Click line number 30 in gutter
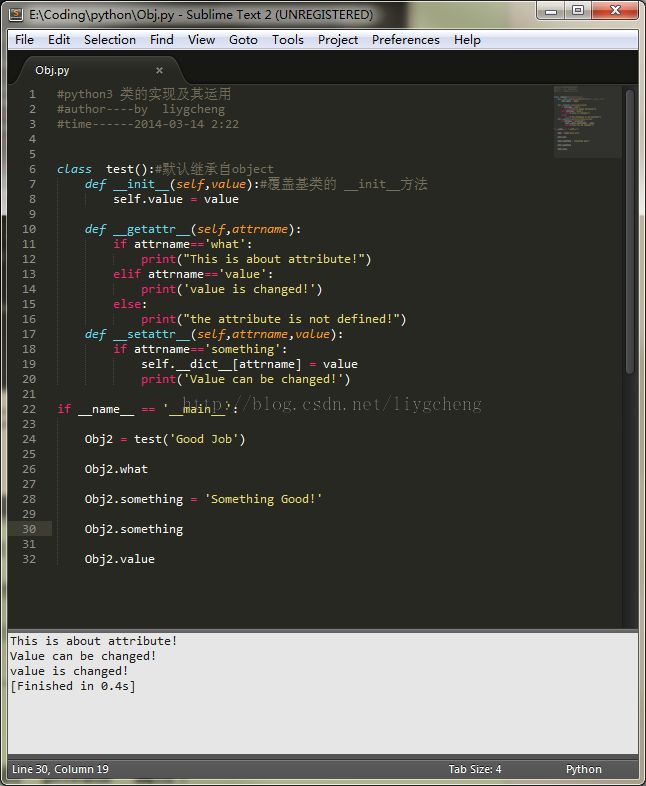 point(29,529)
